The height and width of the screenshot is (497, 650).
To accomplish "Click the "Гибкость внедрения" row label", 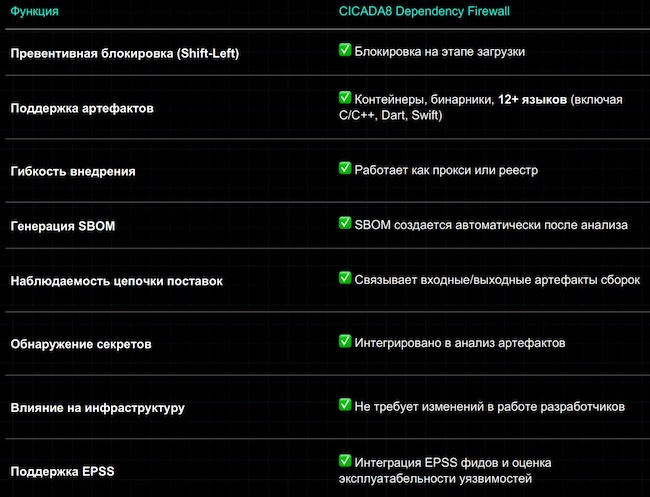I will click(x=72, y=171).
